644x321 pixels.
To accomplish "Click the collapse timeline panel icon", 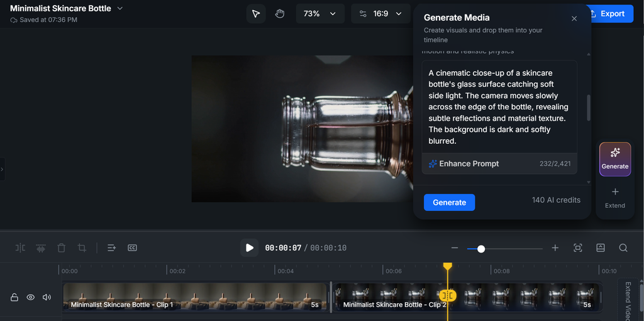I will tap(601, 248).
